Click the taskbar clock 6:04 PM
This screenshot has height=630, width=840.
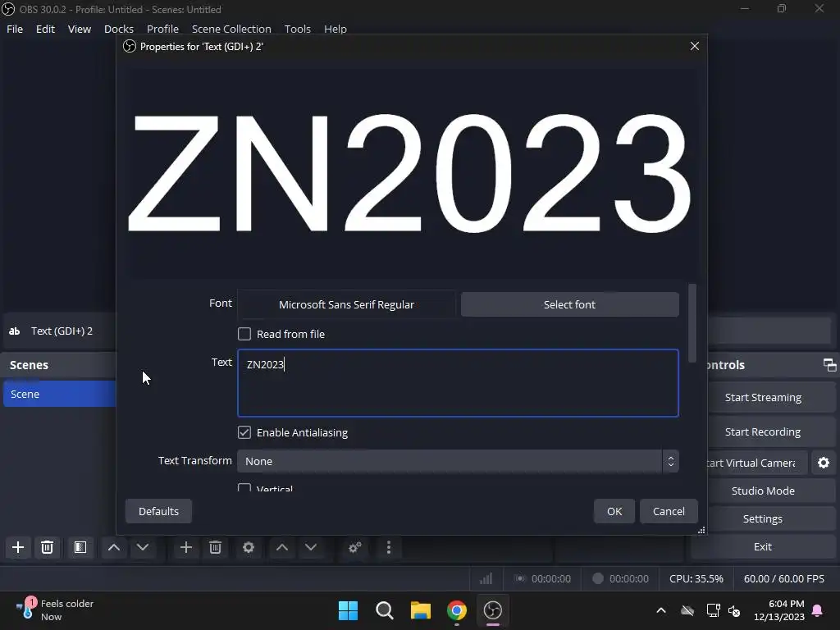pos(786,604)
